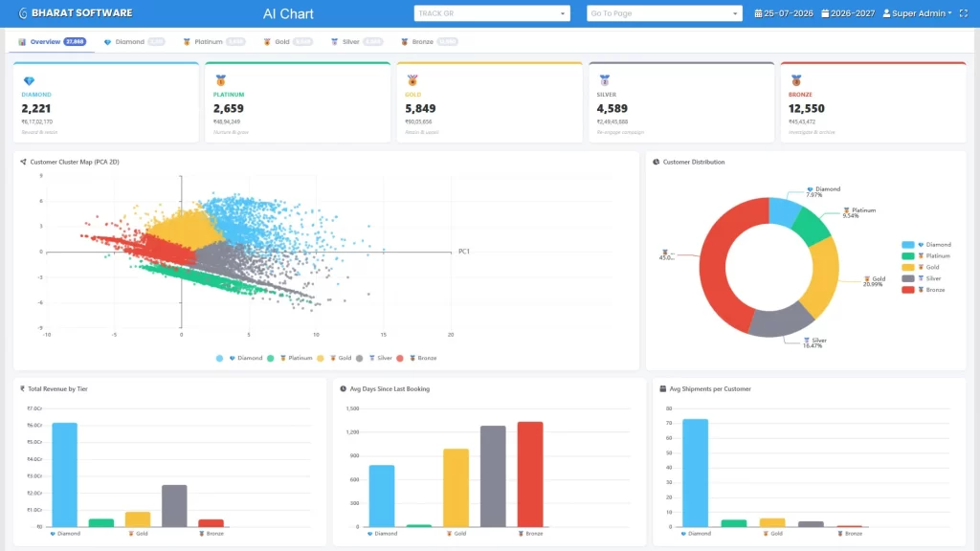Click the financial year 2026-2027

point(853,13)
